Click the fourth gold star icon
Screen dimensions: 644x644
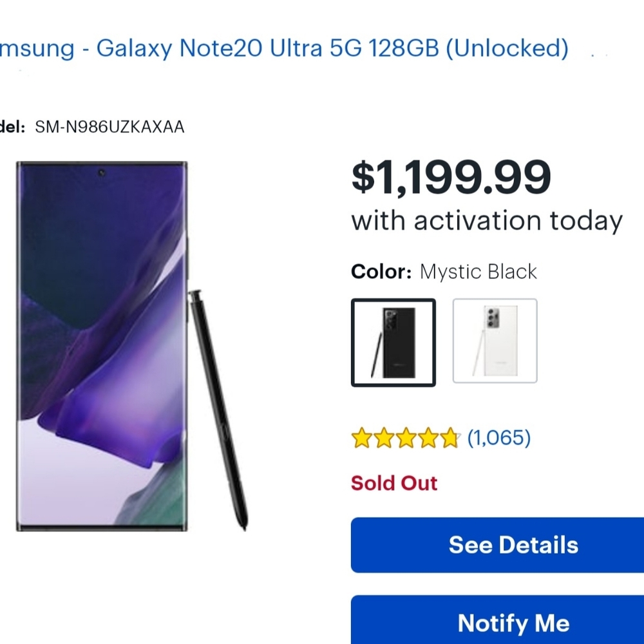tap(428, 437)
